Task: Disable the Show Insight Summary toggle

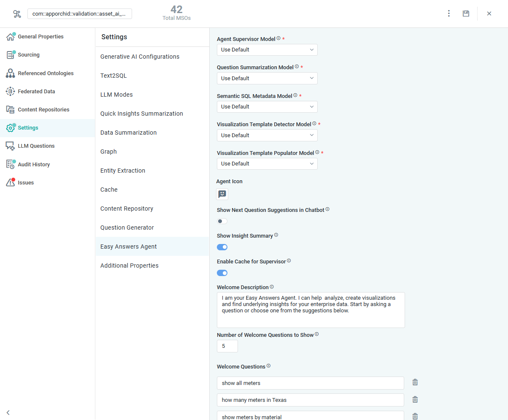Action: pos(222,247)
